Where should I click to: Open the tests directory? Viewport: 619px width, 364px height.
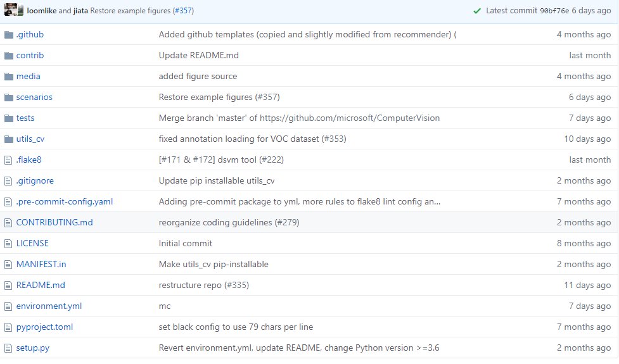pyautogui.click(x=25, y=118)
